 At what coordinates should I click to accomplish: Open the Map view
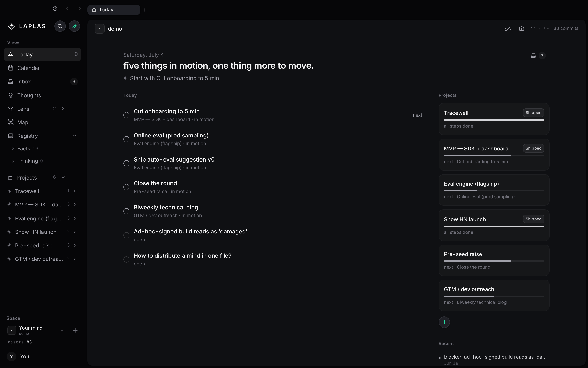tap(42, 122)
